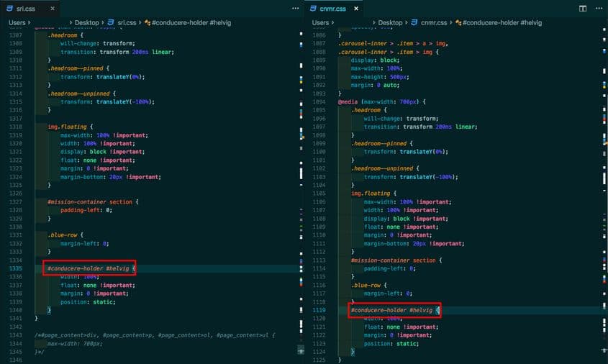
Task: Click CSS file icon on sri.css tab
Action: (x=10, y=8)
